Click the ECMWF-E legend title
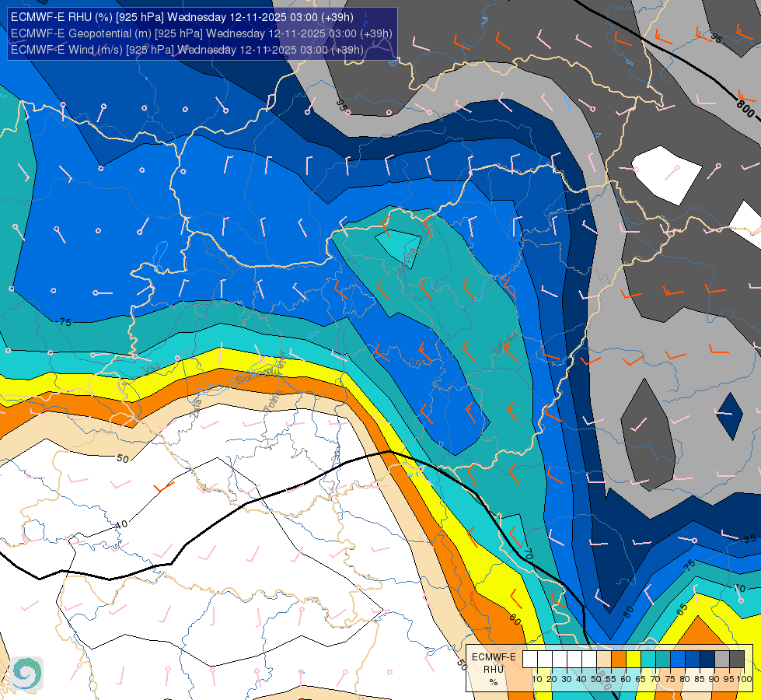Screen dimensions: 761x700 click(494, 657)
